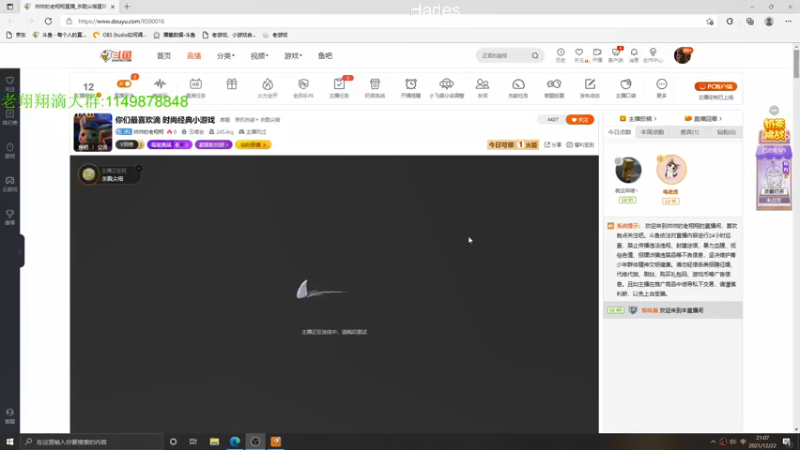
Task: Open File Explorer from taskbar
Action: pos(214,442)
